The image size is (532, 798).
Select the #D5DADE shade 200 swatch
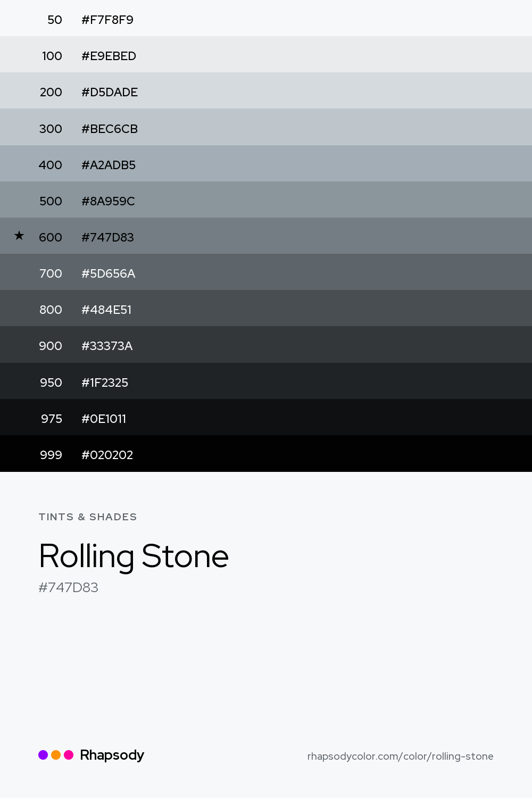click(266, 90)
